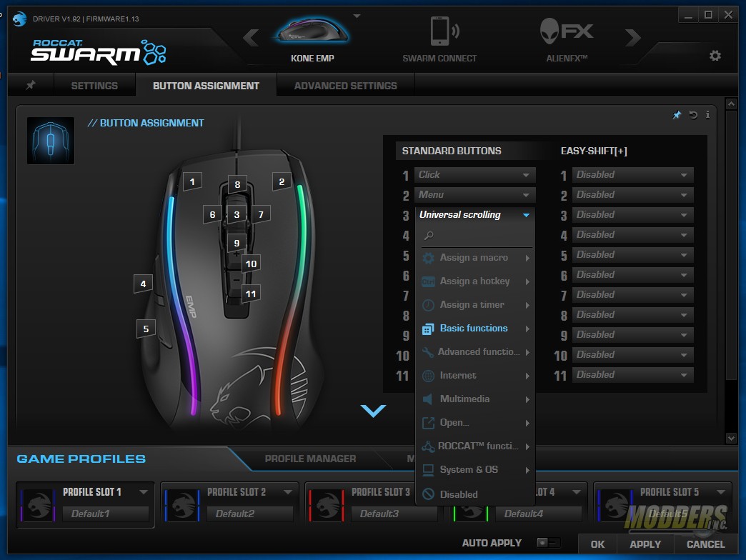The width and height of the screenshot is (746, 560).
Task: Open the Assign a timer submenu
Action: click(x=476, y=305)
